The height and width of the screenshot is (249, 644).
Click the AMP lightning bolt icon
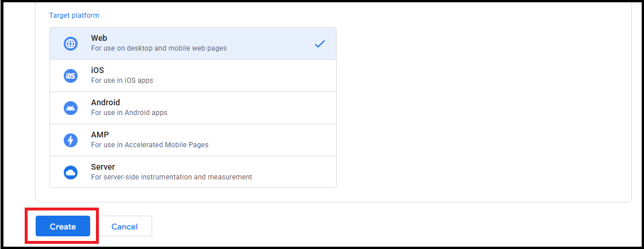click(71, 140)
